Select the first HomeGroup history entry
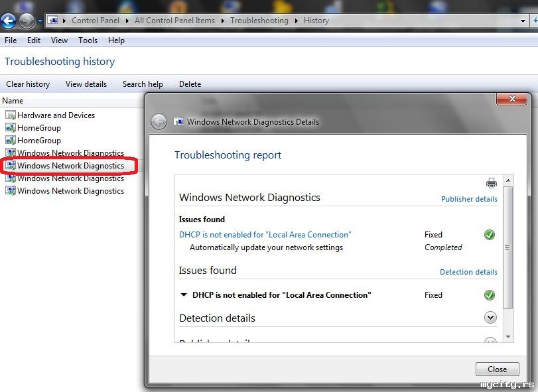Screen dimensions: 538x392 point(38,128)
